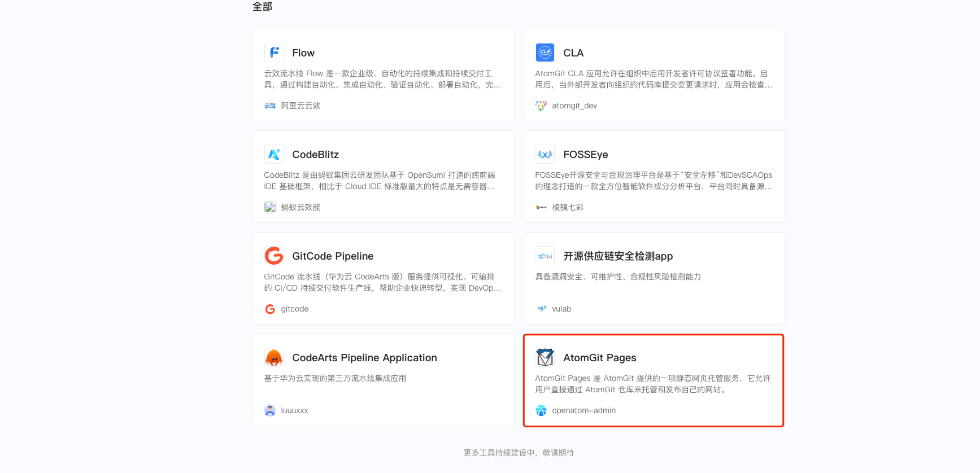
Task: Click the Flow app logo icon
Action: (x=274, y=52)
